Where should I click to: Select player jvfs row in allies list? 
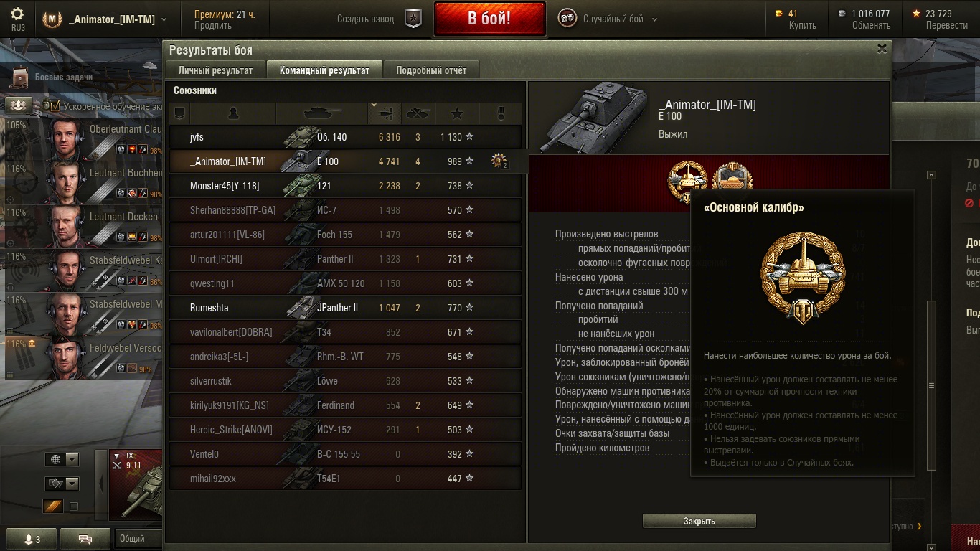pyautogui.click(x=345, y=137)
